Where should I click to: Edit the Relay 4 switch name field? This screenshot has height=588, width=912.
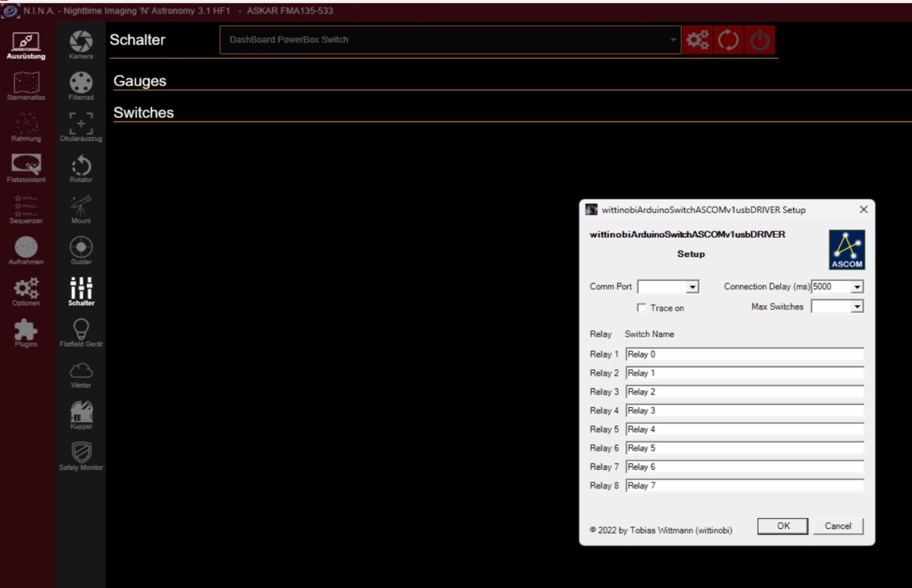744,411
